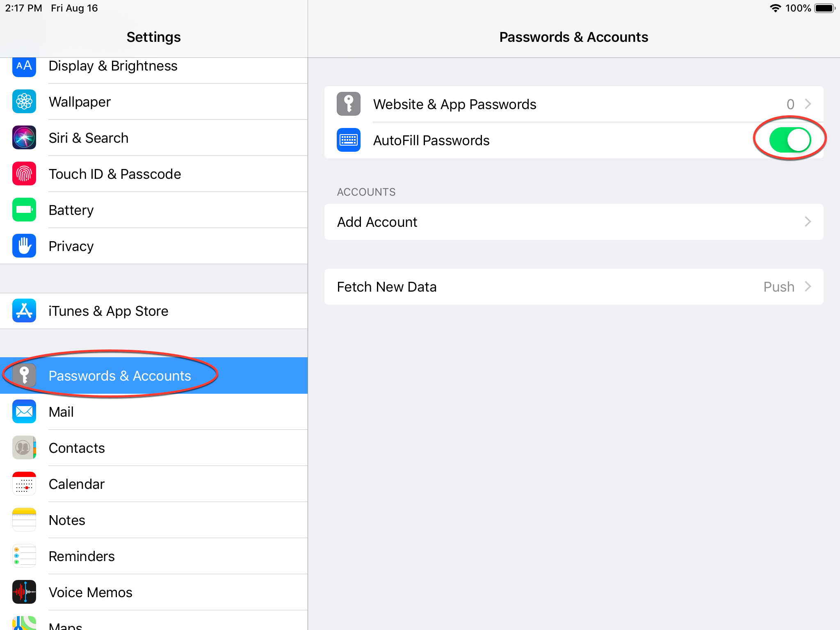Screen dimensions: 840x630
Task: Open Website & App Passwords via its chevron
Action: (x=808, y=104)
